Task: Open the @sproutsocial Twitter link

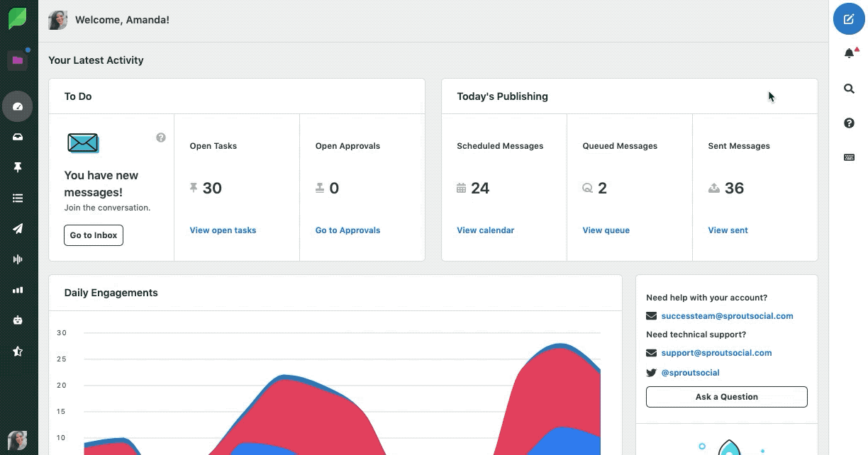Action: [690, 373]
